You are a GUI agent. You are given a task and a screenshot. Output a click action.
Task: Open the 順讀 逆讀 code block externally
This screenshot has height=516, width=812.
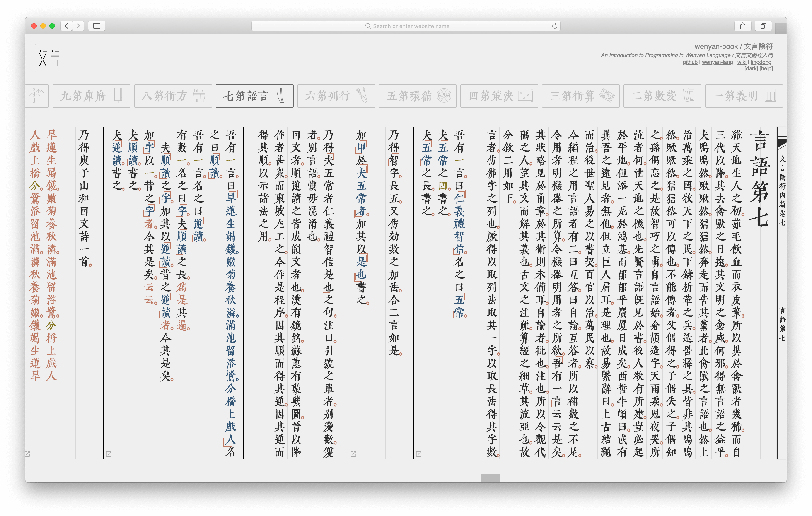(x=109, y=454)
